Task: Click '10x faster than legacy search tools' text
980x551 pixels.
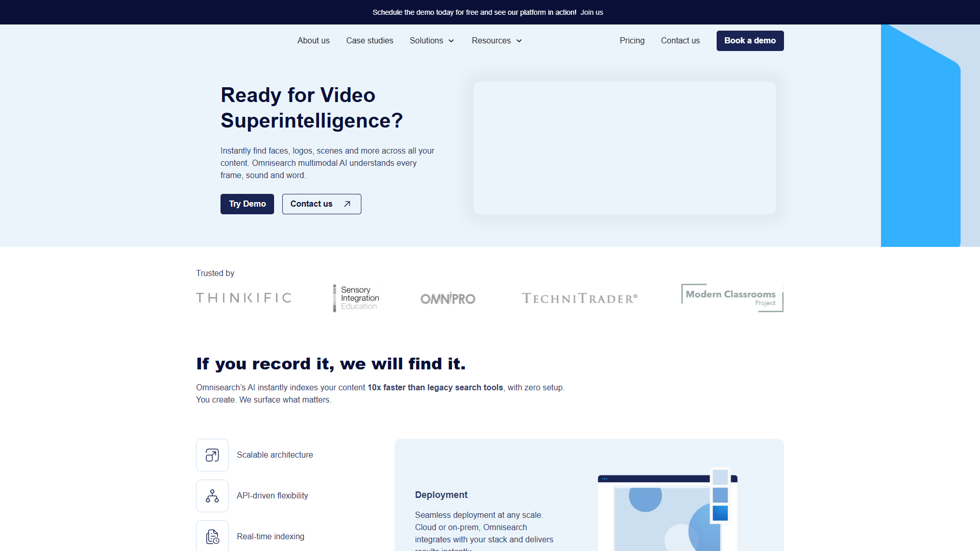Action: coord(435,388)
